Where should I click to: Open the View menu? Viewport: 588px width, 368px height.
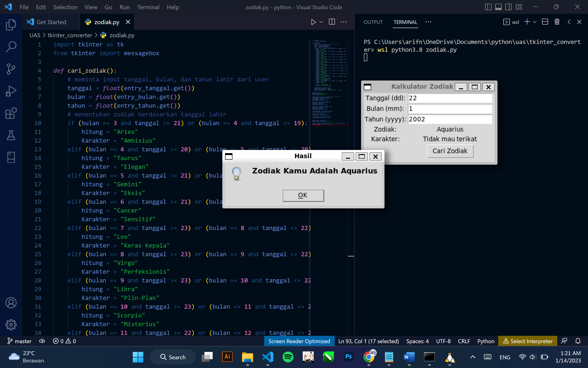tap(91, 7)
